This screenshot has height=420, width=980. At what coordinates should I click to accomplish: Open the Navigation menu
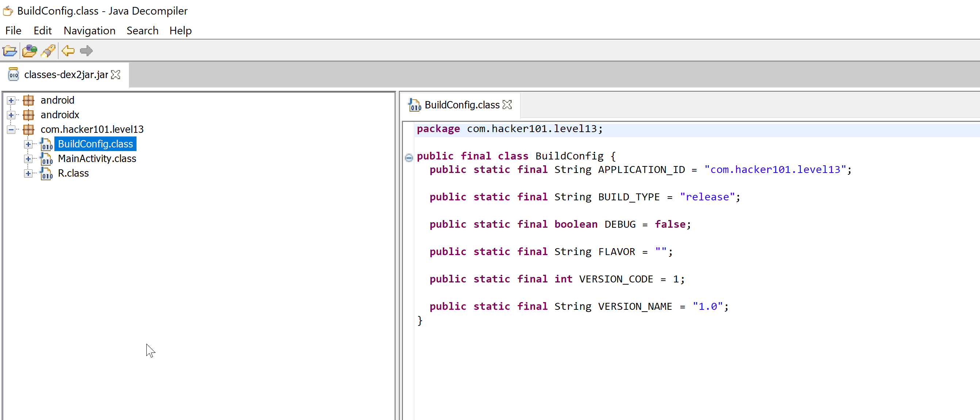pos(89,30)
